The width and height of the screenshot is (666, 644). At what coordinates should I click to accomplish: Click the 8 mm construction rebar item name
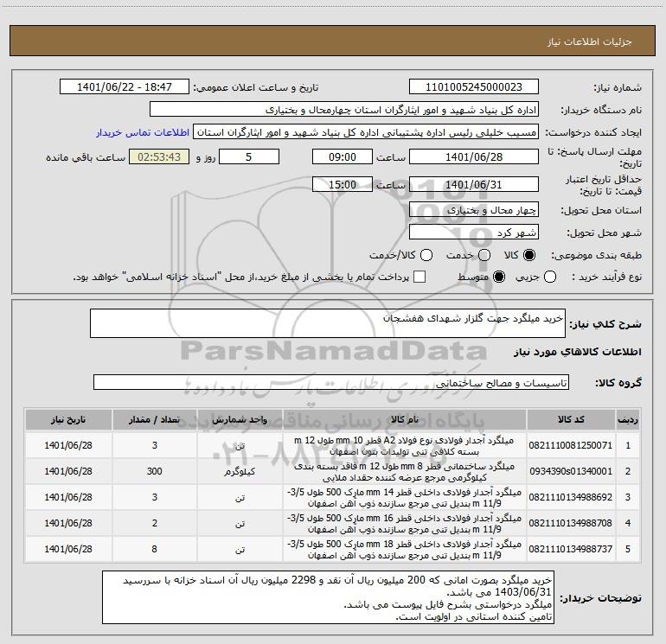point(405,472)
